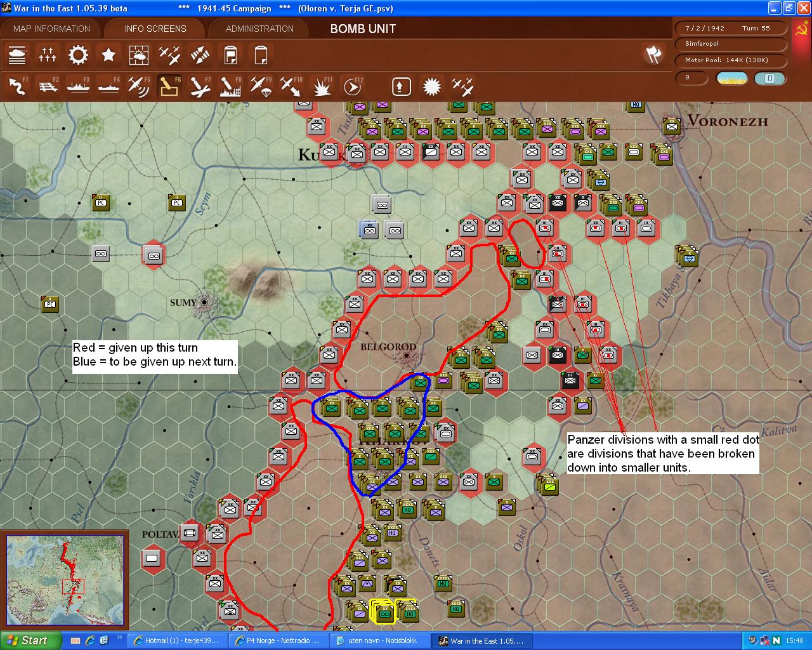Select the F5 air recon mode

point(139,86)
